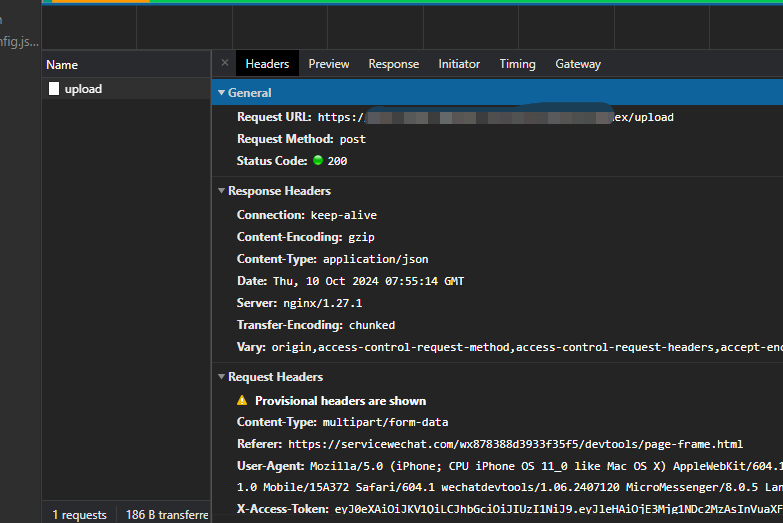Click the Status Code value 200

click(x=337, y=161)
